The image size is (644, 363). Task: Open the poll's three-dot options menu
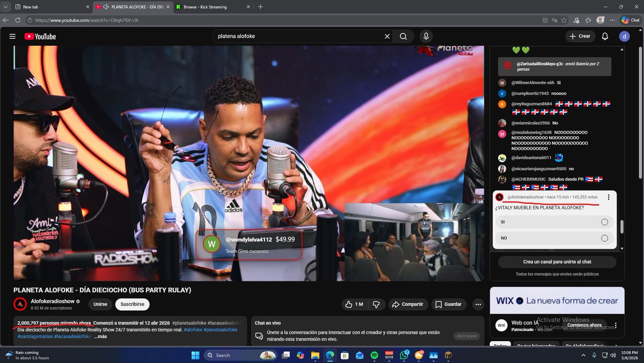[x=609, y=197]
